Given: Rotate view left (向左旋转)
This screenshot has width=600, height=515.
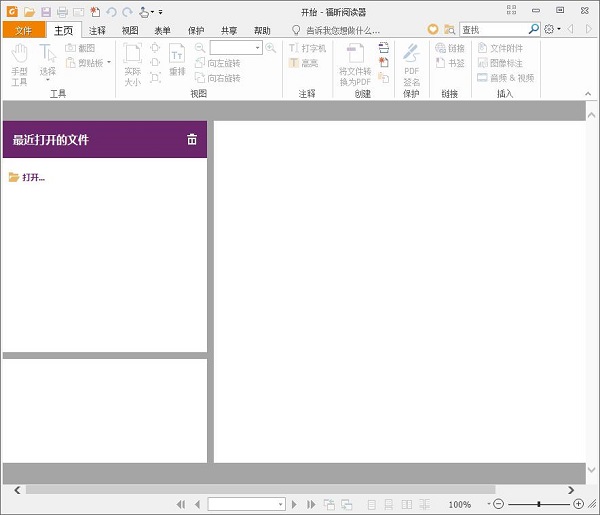Looking at the screenshot, I should (218, 63).
